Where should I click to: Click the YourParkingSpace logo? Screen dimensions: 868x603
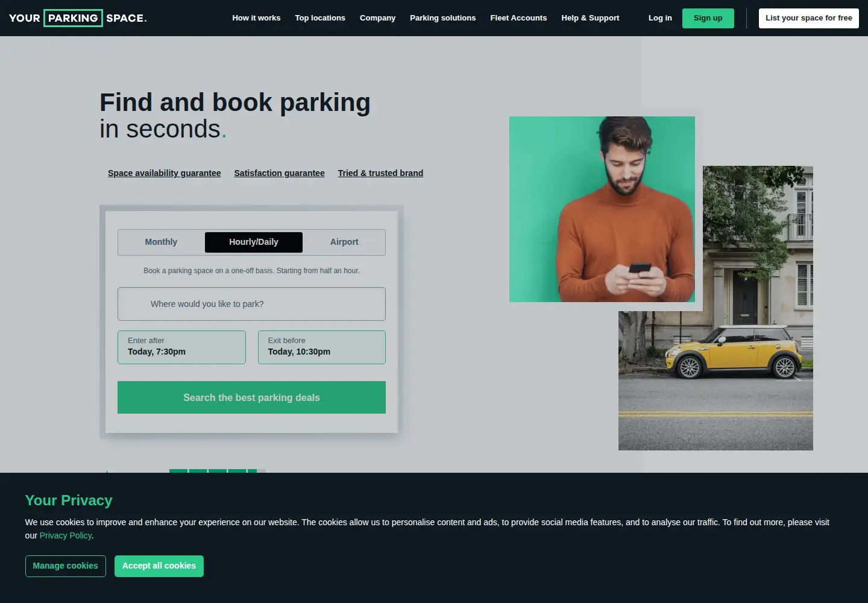coord(78,18)
